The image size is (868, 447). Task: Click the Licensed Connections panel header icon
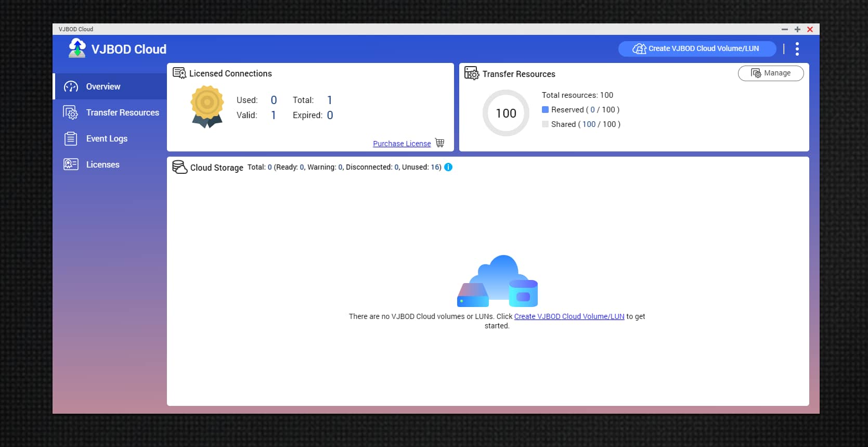pyautogui.click(x=179, y=73)
